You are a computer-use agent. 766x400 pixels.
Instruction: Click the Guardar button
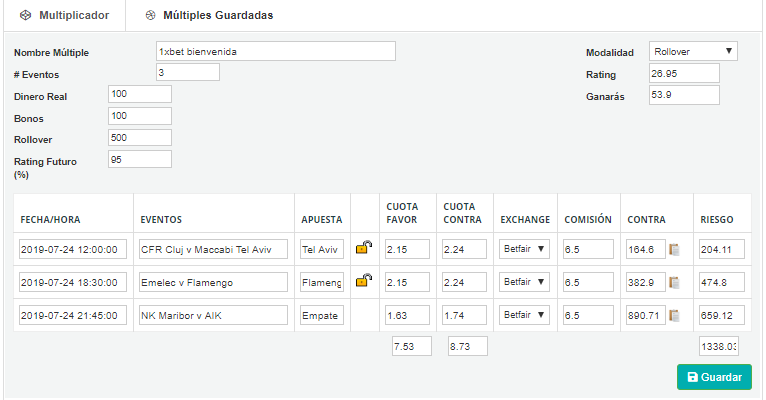tap(714, 377)
